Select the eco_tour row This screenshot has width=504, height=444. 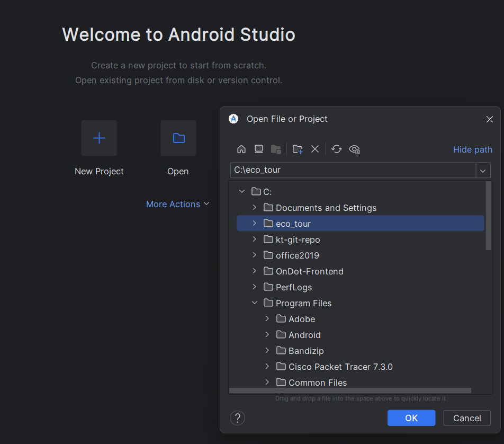point(361,223)
